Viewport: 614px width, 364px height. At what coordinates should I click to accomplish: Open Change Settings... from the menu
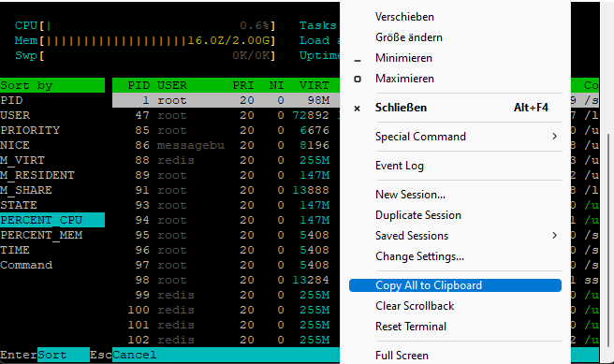[x=455, y=256]
